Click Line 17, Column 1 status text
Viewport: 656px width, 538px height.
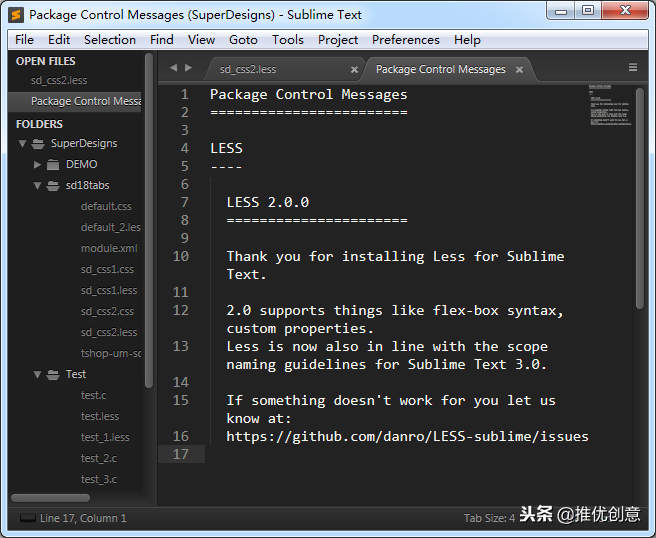coord(83,518)
